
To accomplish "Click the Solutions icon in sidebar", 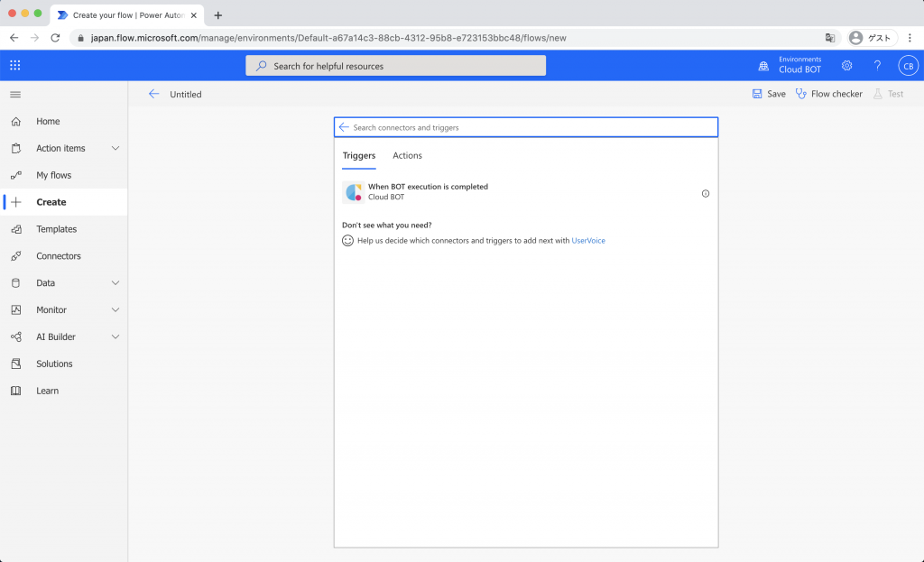I will pos(16,364).
